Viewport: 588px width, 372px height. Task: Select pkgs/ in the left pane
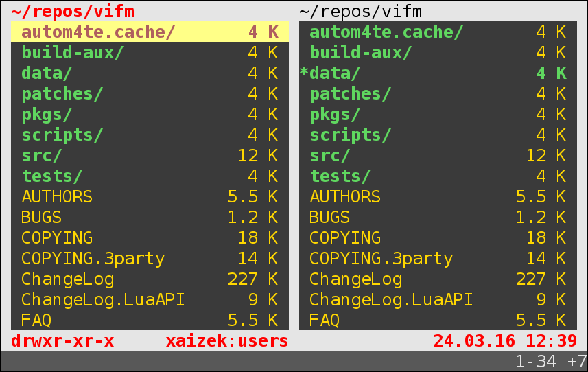tap(150, 115)
